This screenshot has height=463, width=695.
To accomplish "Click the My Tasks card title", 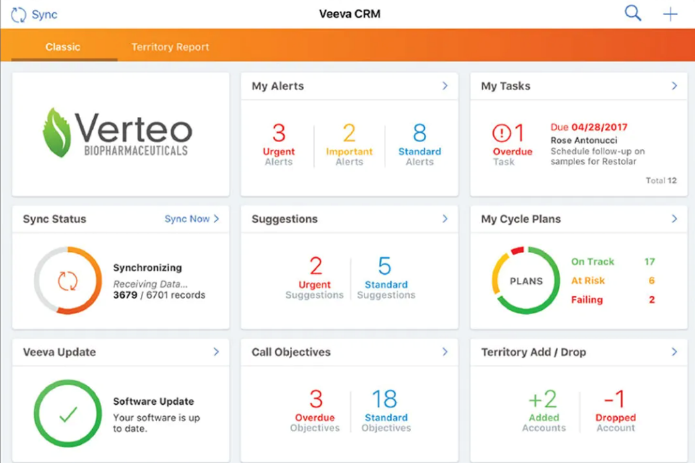I will pos(506,86).
